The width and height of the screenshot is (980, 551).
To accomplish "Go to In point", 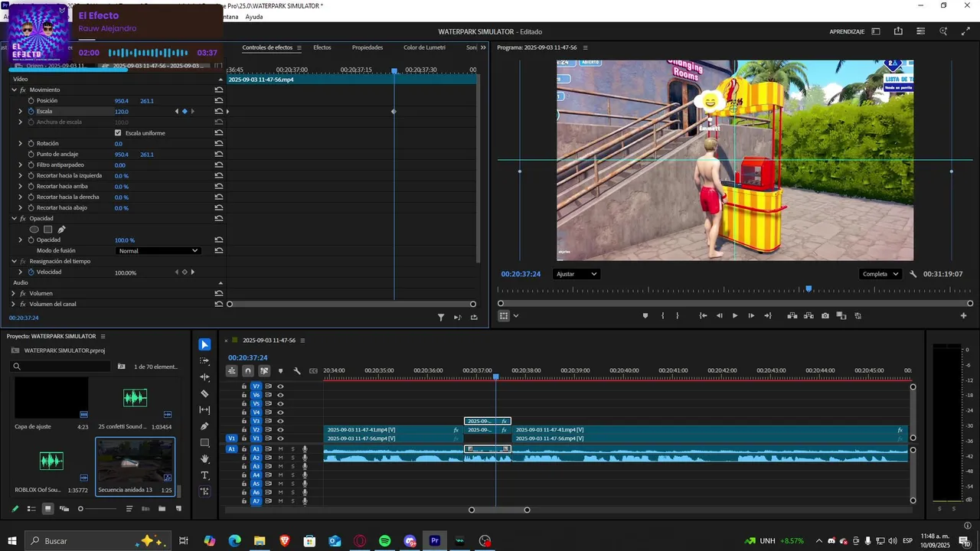I will (x=703, y=315).
